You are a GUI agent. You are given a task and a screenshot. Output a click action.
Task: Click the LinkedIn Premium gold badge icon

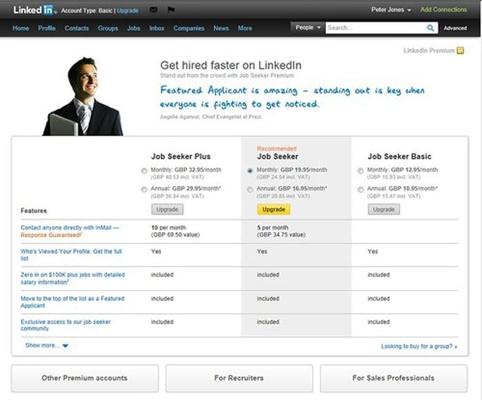point(460,50)
